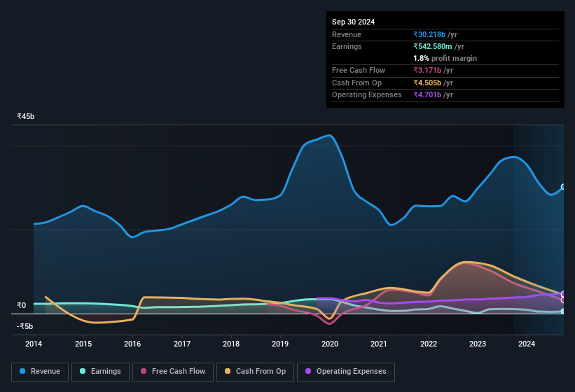575x392 pixels.
Task: Click the ₹3.171b free cash flow value
Action: [427, 70]
